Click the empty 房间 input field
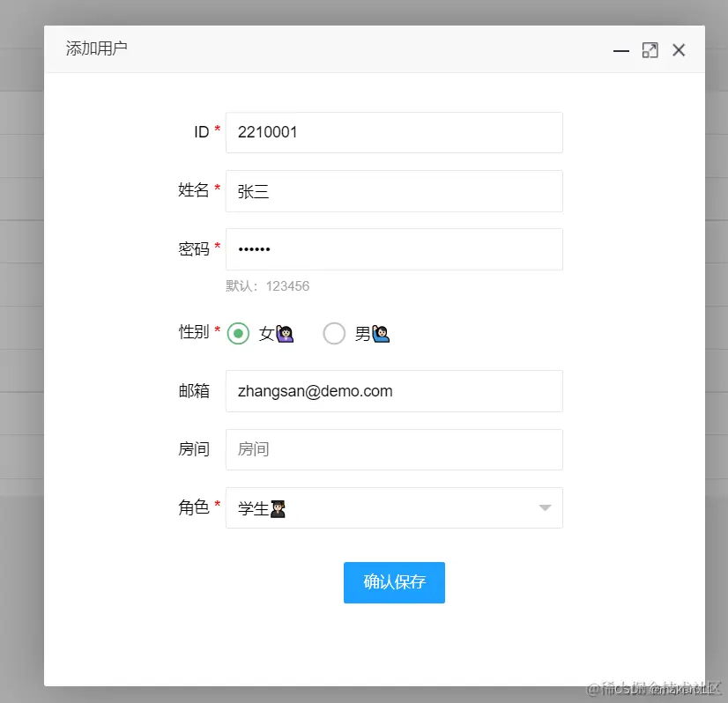 pyautogui.click(x=394, y=449)
